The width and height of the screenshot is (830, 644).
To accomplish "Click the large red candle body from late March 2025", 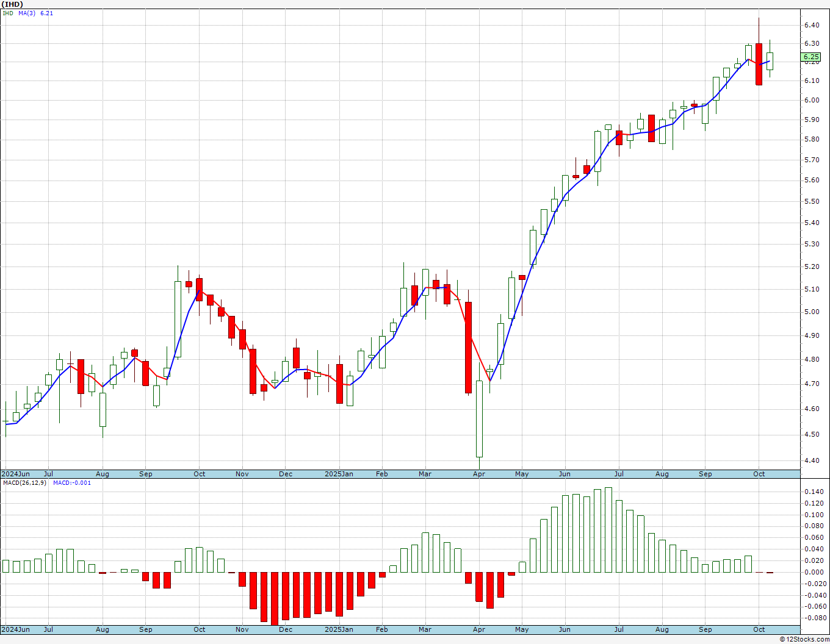I will point(468,348).
